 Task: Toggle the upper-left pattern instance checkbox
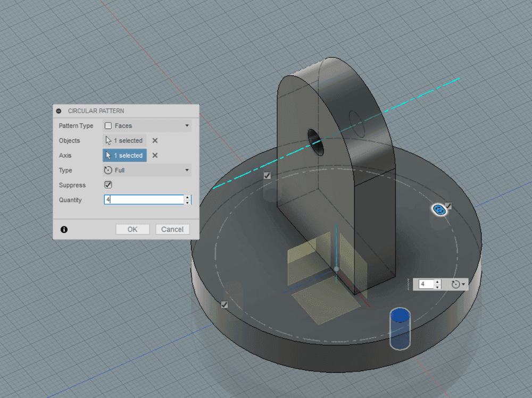(267, 175)
